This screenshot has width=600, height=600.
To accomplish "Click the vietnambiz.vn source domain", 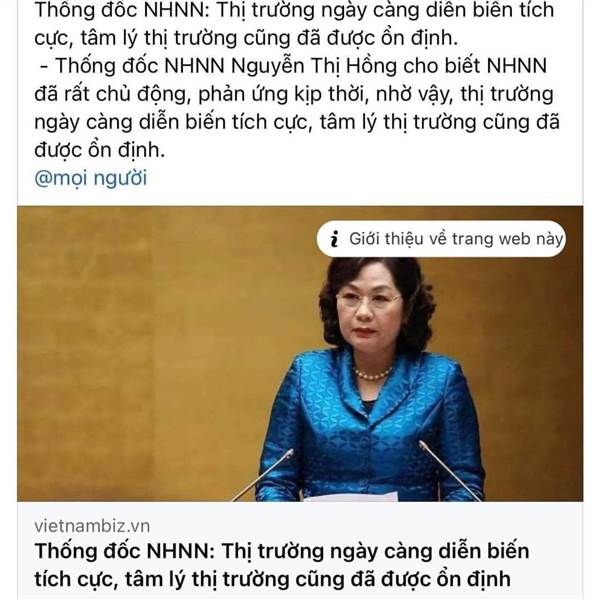I will click(x=92, y=526).
